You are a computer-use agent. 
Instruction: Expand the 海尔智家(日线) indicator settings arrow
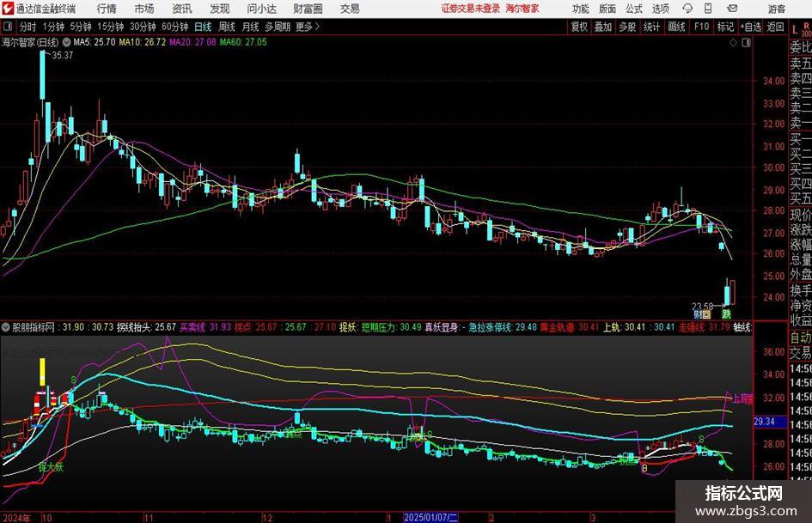coord(67,42)
